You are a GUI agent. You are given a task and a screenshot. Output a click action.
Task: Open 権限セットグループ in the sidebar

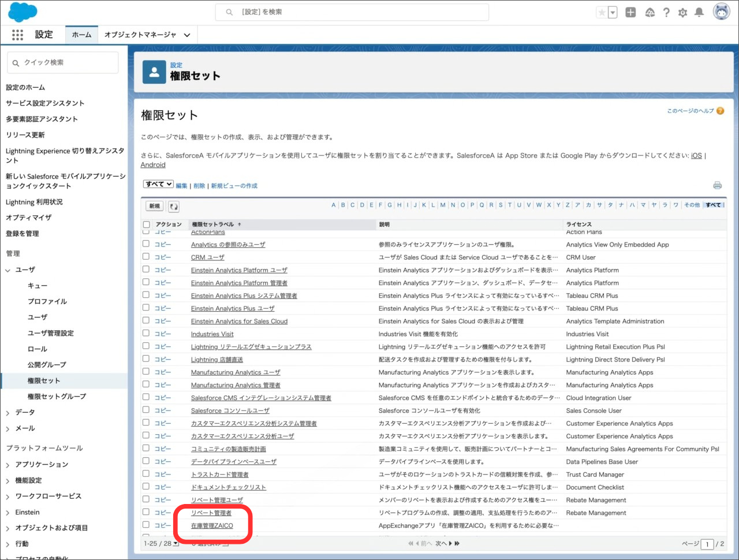click(57, 397)
